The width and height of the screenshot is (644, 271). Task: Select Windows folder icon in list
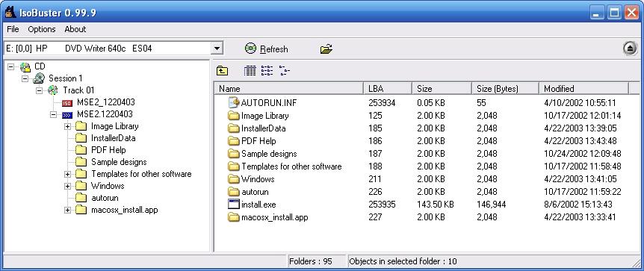click(x=234, y=179)
